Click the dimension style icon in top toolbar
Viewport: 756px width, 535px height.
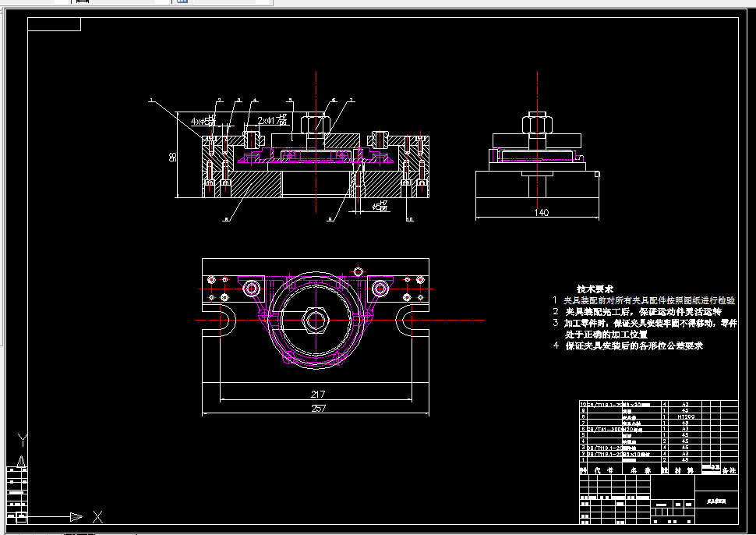(83, 2)
